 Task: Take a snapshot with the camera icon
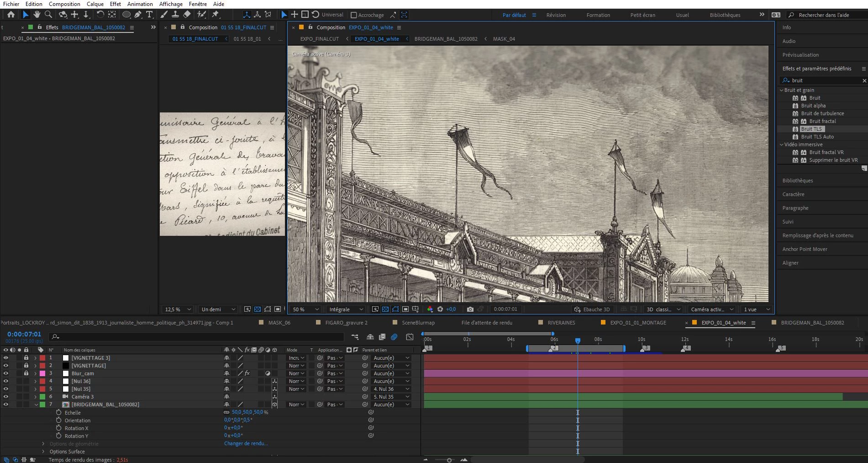point(470,309)
